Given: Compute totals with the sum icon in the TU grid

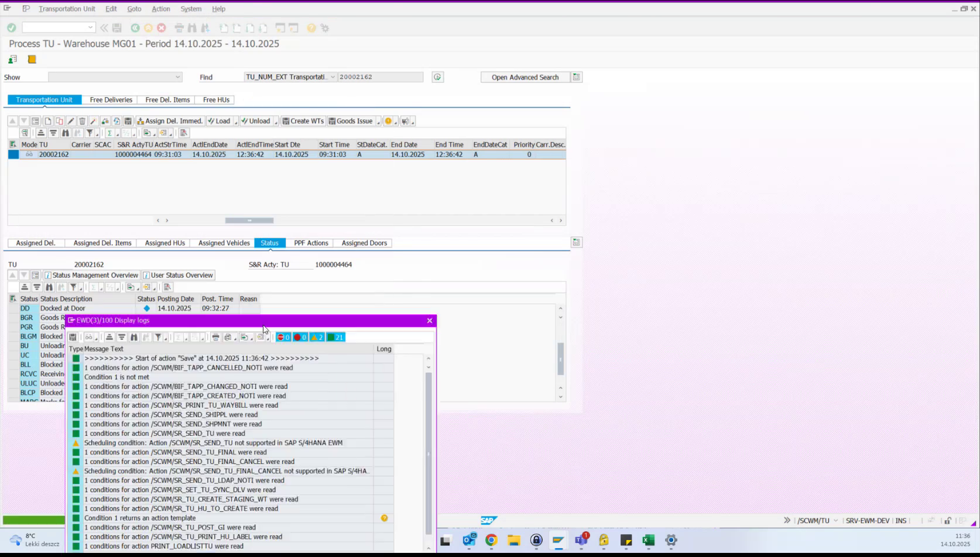Looking at the screenshot, I should coord(109,133).
